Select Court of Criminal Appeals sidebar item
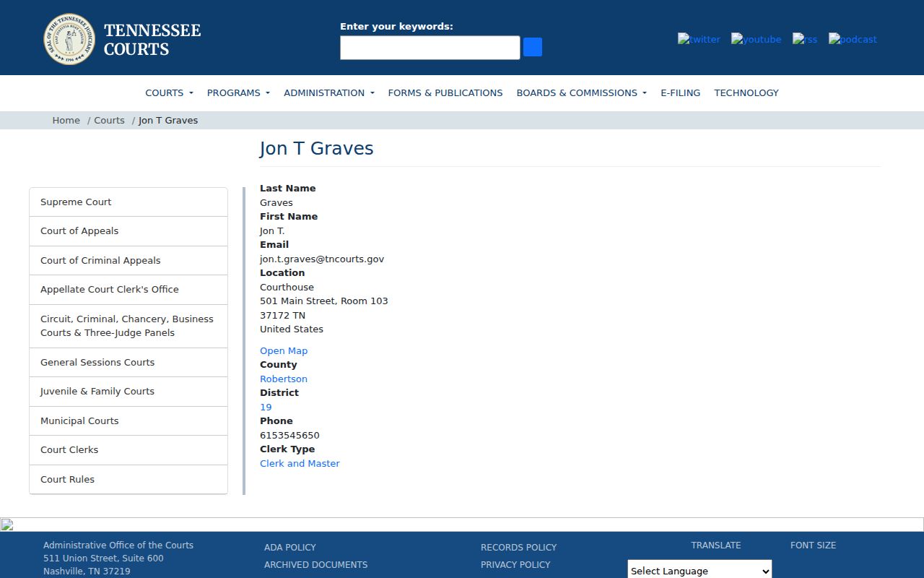Image resolution: width=924 pixels, height=578 pixels. (x=128, y=260)
